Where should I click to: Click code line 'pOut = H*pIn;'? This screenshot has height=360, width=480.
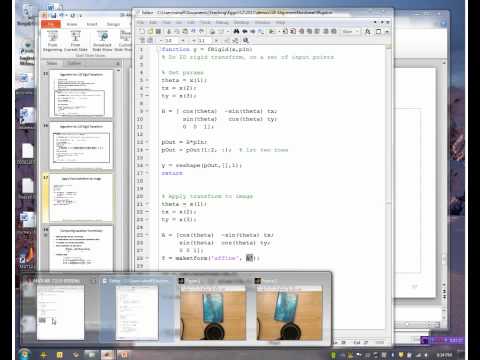click(184, 142)
